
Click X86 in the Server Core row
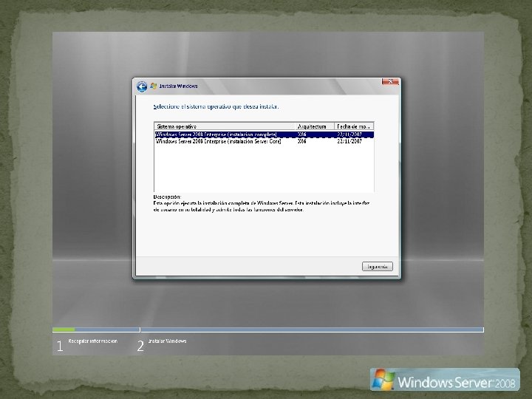tap(301, 141)
